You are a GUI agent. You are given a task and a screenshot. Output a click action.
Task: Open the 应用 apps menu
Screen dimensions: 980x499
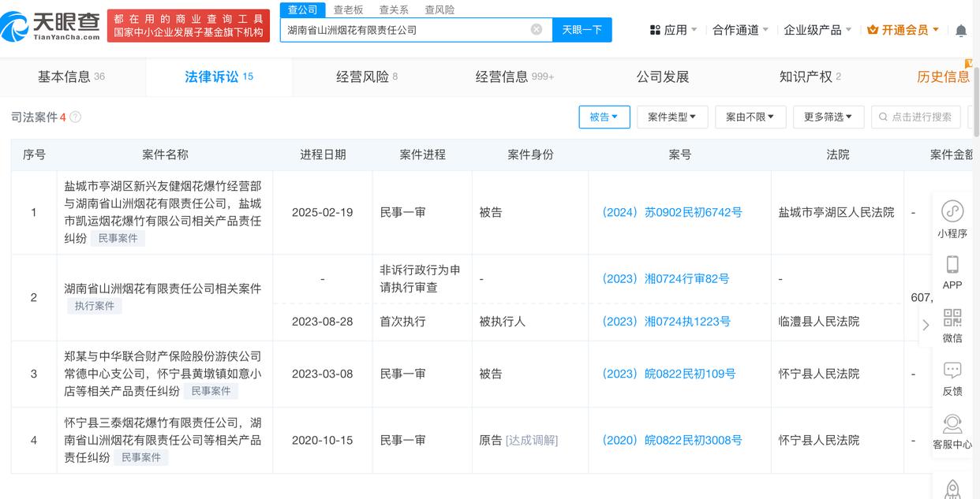(x=673, y=30)
